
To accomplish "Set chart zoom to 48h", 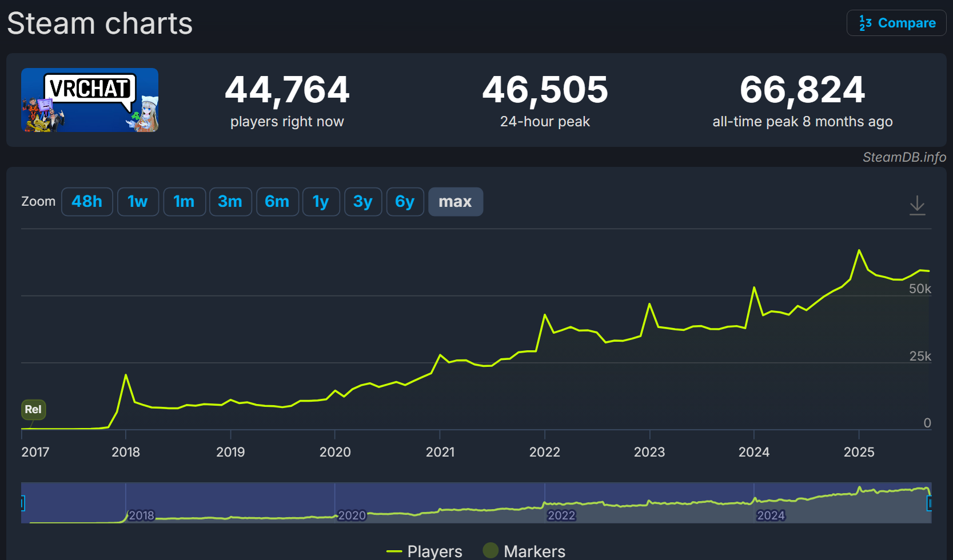I will 87,202.
